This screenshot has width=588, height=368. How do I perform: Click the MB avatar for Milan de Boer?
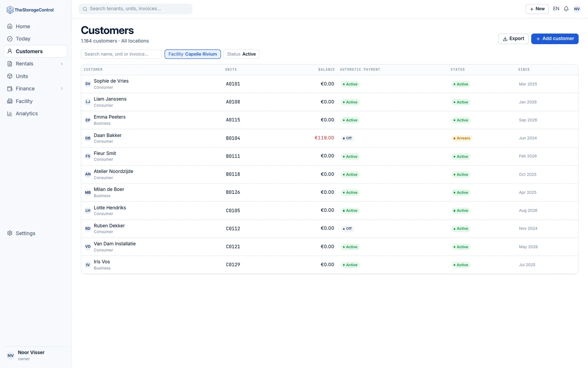[88, 192]
